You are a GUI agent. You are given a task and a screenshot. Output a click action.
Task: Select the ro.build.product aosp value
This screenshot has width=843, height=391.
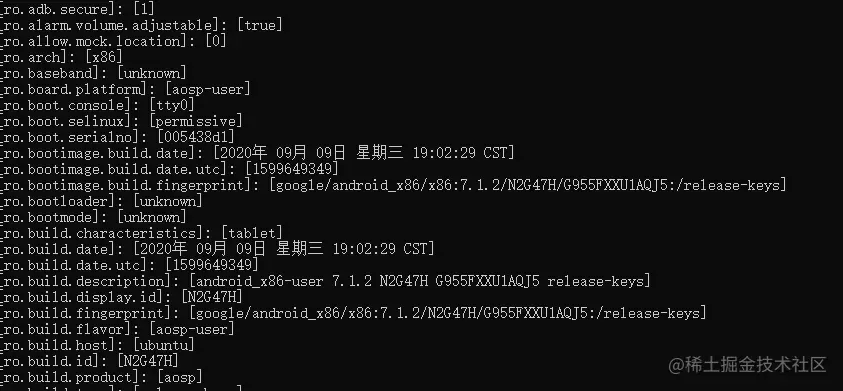[x=180, y=377]
